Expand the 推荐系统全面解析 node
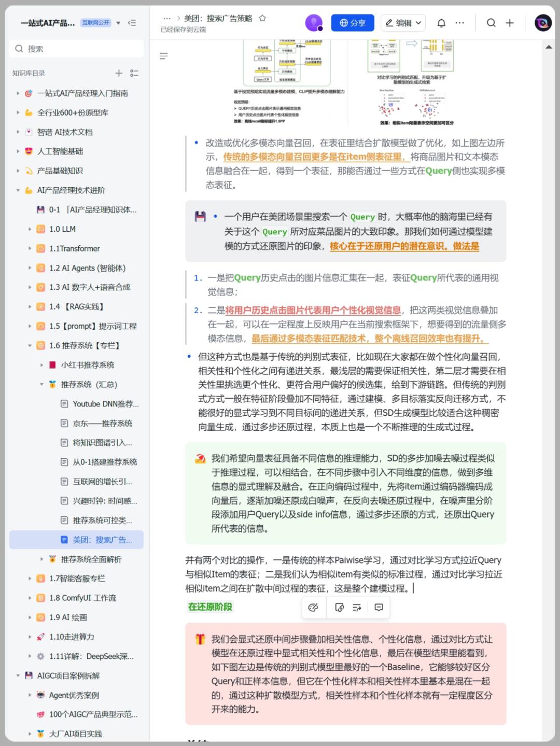Image resolution: width=560 pixels, height=746 pixels. 41,559
